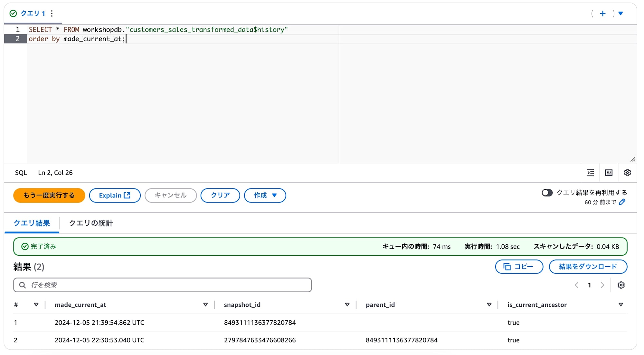Image resolution: width=644 pixels, height=355 pixels.
Task: Click the キャンセル button
Action: [171, 196]
